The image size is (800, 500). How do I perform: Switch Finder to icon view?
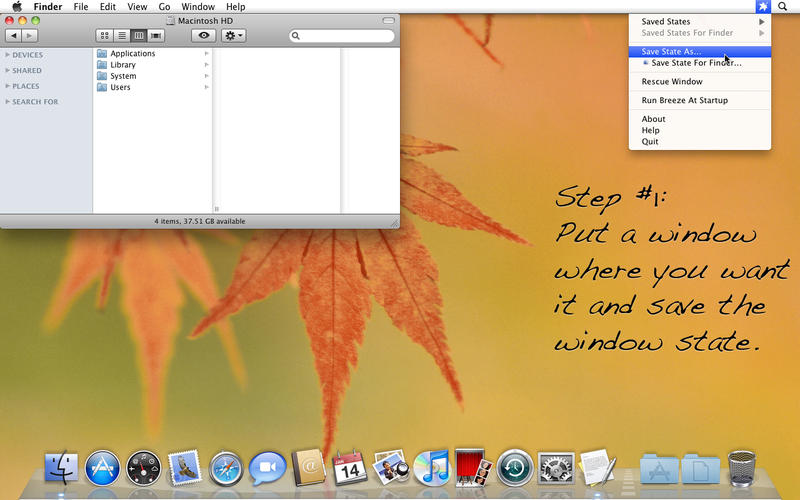click(105, 35)
